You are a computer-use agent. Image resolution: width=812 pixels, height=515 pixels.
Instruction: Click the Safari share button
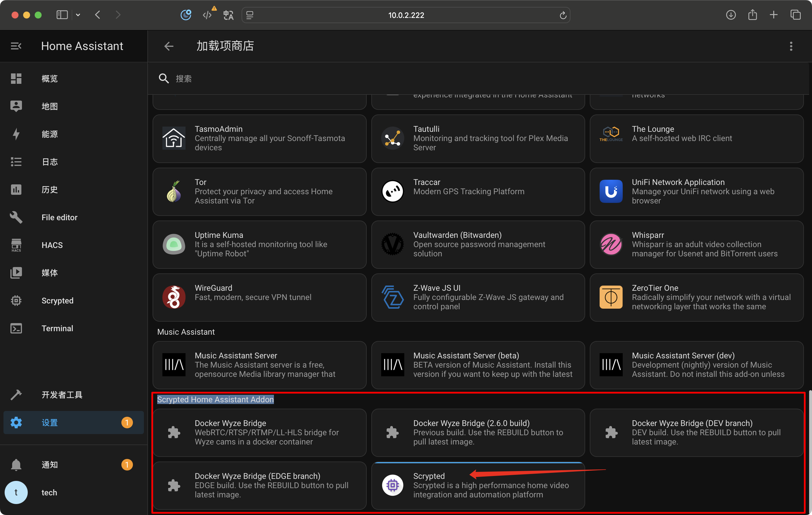[752, 15]
